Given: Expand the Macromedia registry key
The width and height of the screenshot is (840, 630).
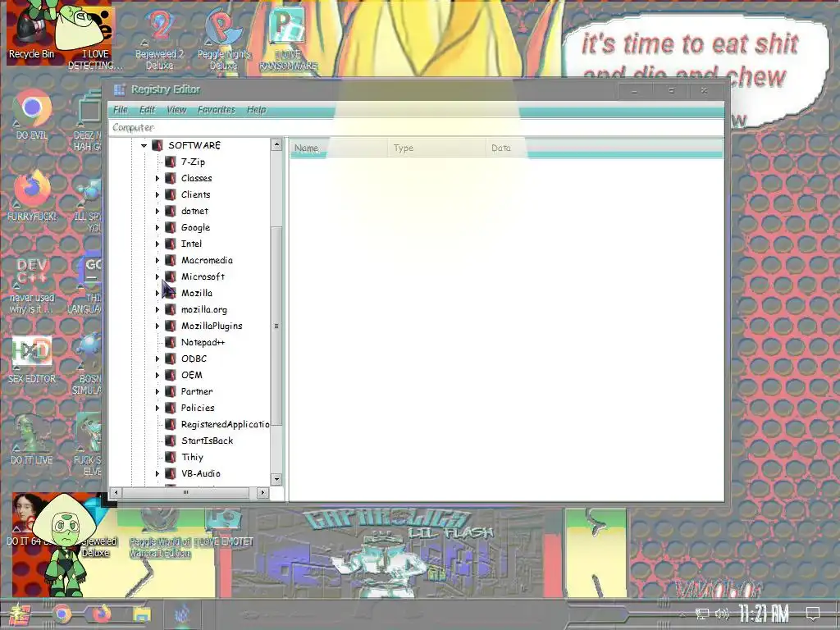Looking at the screenshot, I should 157,260.
